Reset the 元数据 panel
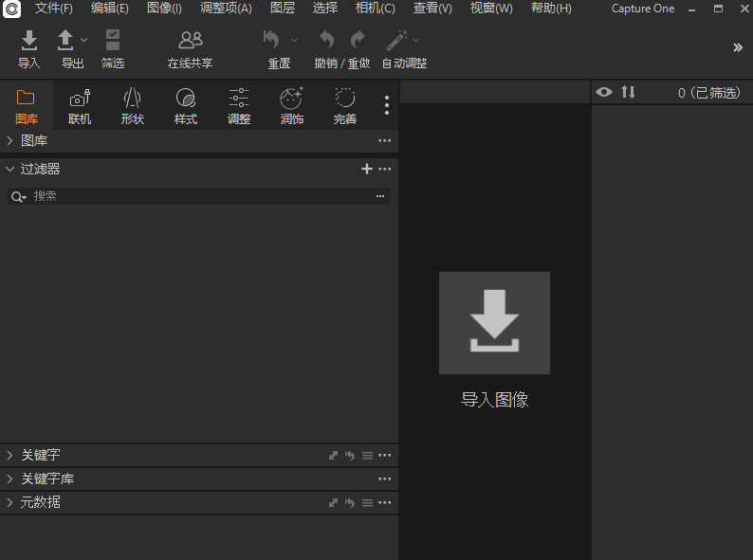753x560 pixels. (x=350, y=502)
